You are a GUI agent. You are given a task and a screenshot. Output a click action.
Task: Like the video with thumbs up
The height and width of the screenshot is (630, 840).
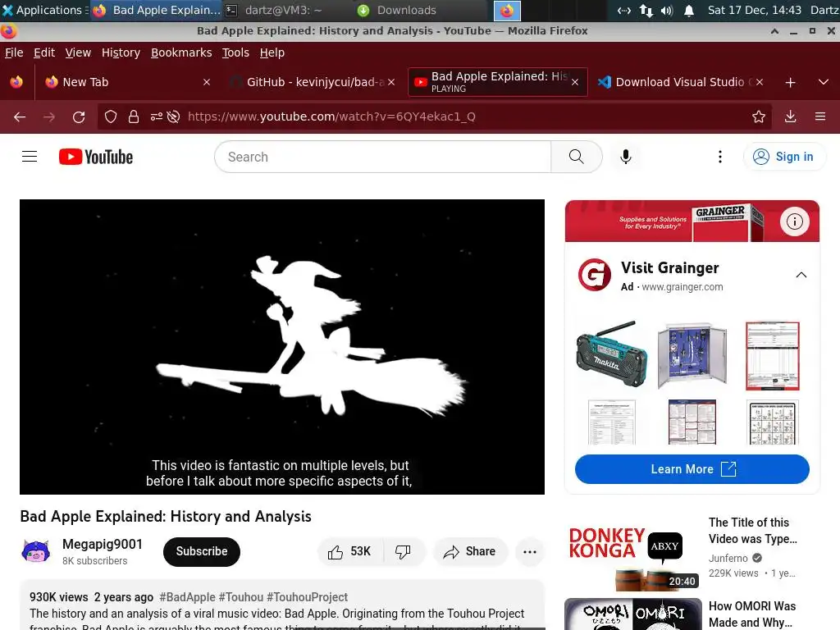(x=349, y=551)
